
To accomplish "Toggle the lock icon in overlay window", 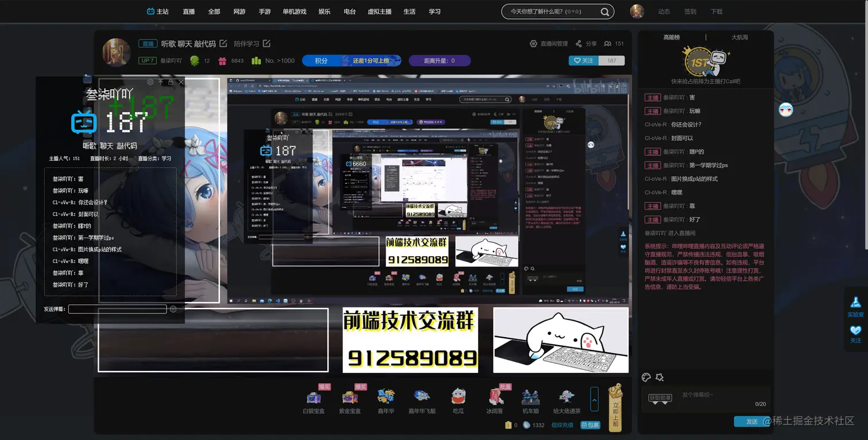I will (170, 82).
